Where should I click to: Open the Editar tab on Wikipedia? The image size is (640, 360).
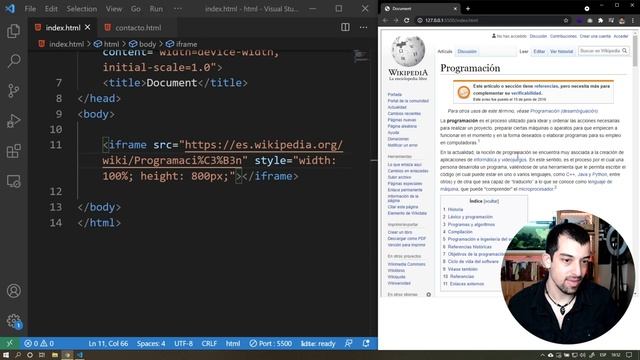pyautogui.click(x=539, y=51)
